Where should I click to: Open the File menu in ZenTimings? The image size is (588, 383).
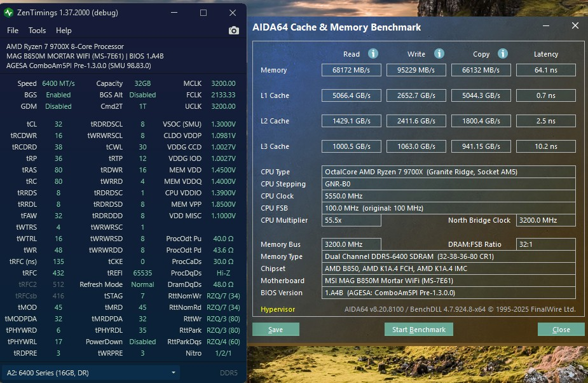click(x=12, y=31)
